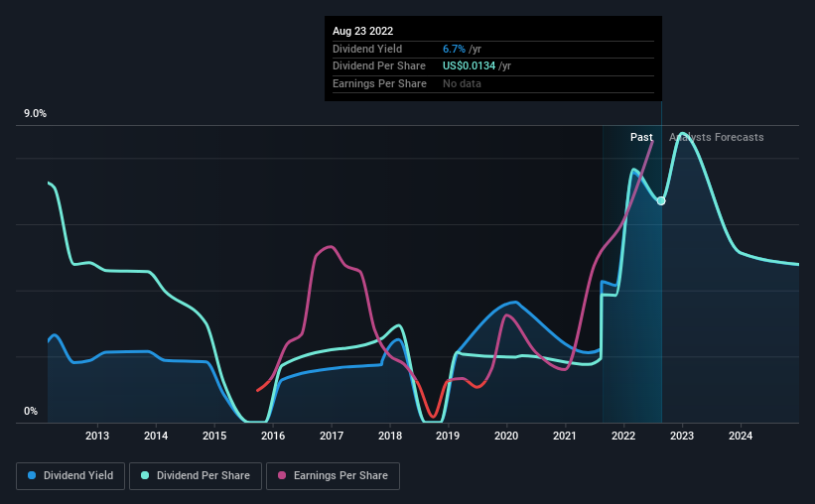Click the 2023 forecast peak of dividend line
This screenshot has height=504, width=815.
pos(682,134)
